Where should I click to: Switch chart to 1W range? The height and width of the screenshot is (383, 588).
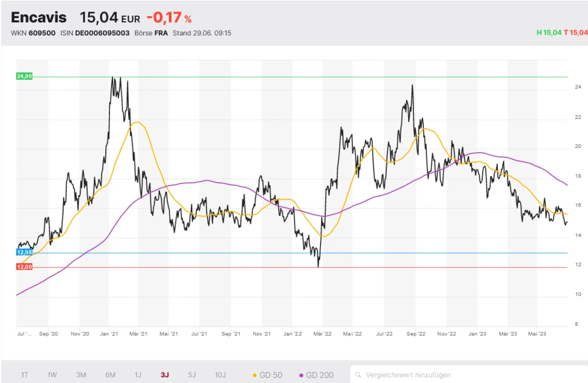(x=52, y=374)
